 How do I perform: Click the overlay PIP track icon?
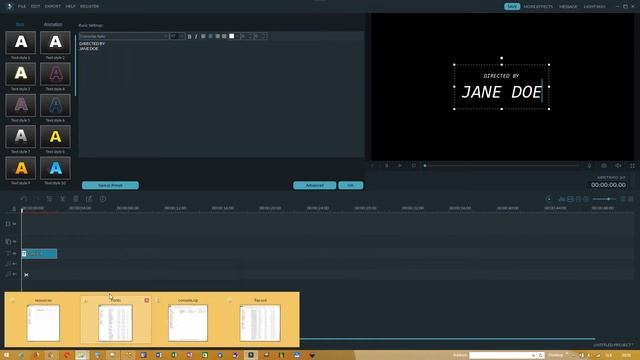tap(8, 241)
